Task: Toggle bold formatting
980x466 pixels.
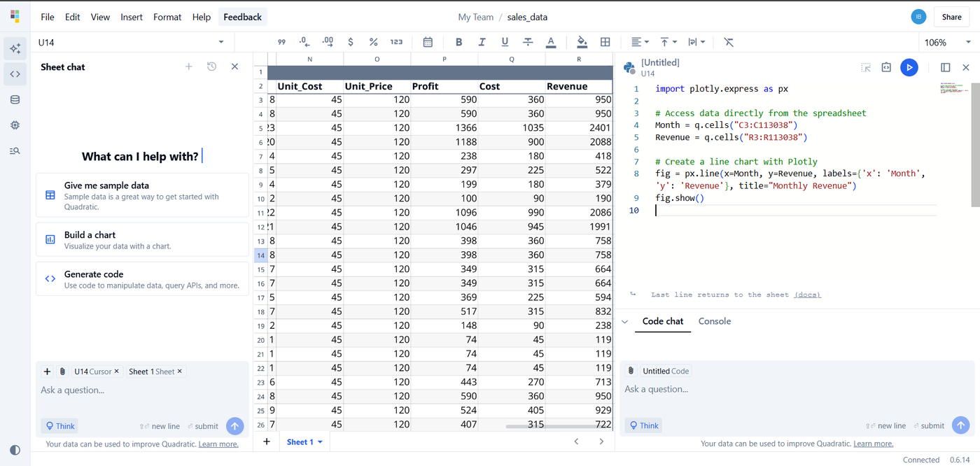Action: tap(458, 42)
